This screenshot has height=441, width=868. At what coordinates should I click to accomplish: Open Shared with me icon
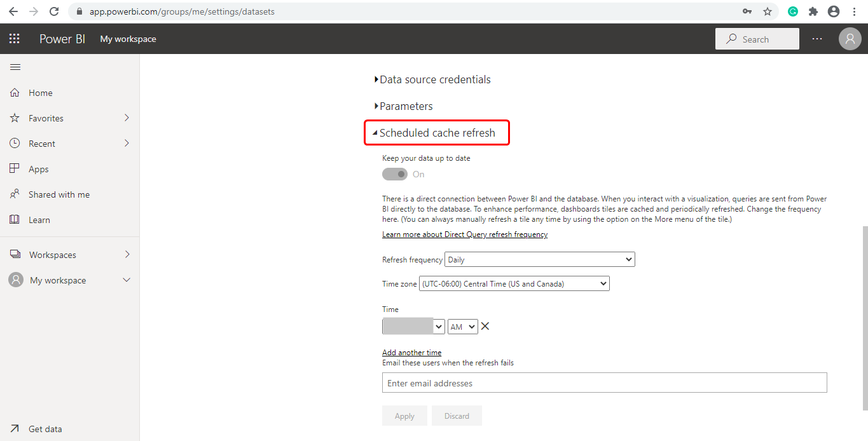point(15,194)
